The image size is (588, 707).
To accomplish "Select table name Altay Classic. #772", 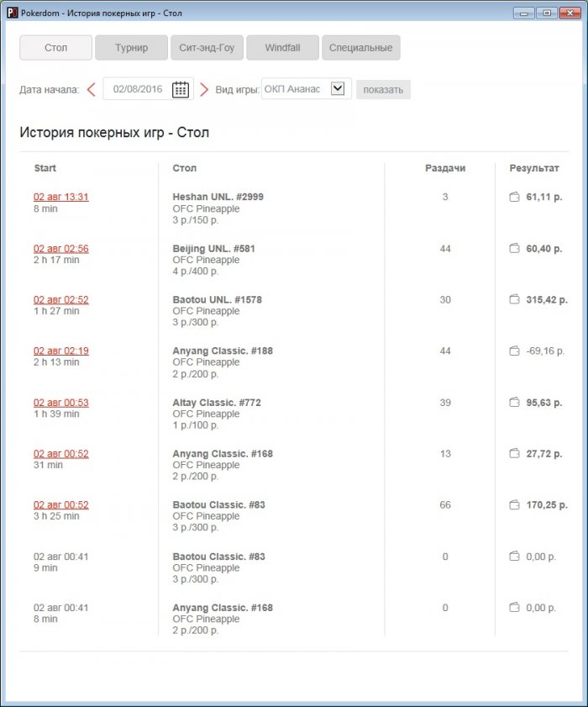I will [217, 402].
